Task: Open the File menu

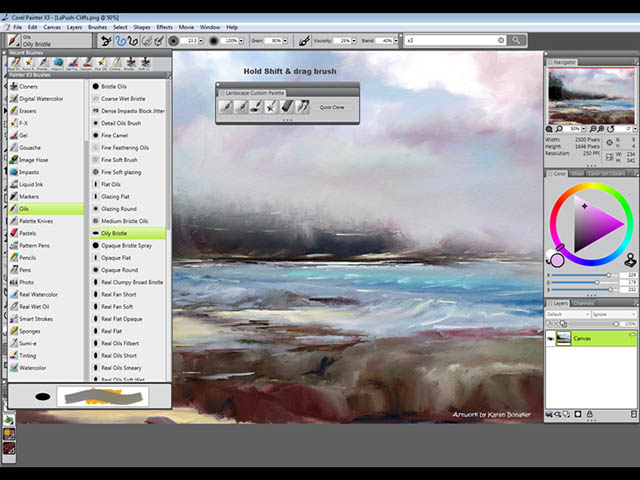Action: tap(18, 27)
